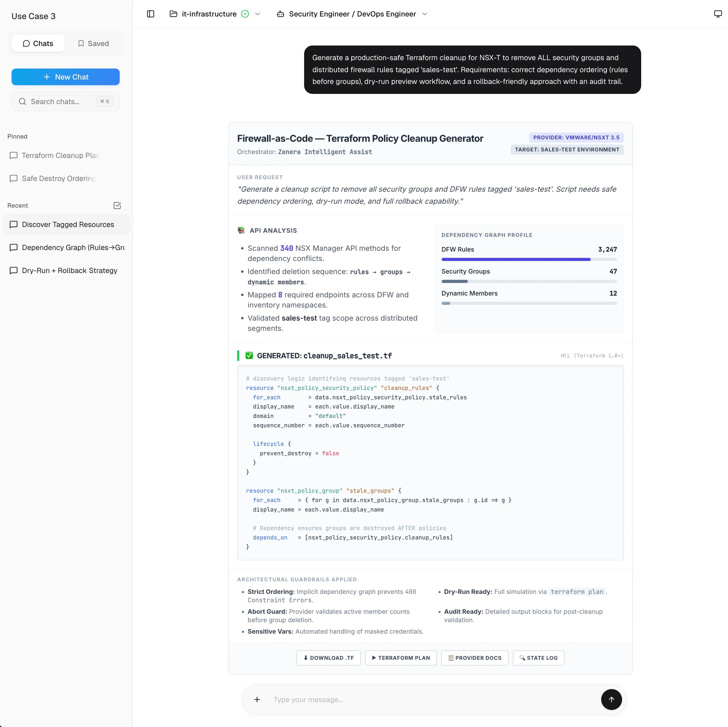The image size is (728, 727).
Task: Start a New Chat
Action: (x=66, y=77)
